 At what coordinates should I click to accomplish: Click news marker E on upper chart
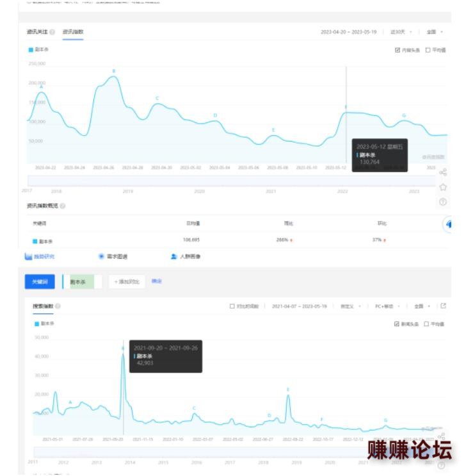click(x=273, y=130)
